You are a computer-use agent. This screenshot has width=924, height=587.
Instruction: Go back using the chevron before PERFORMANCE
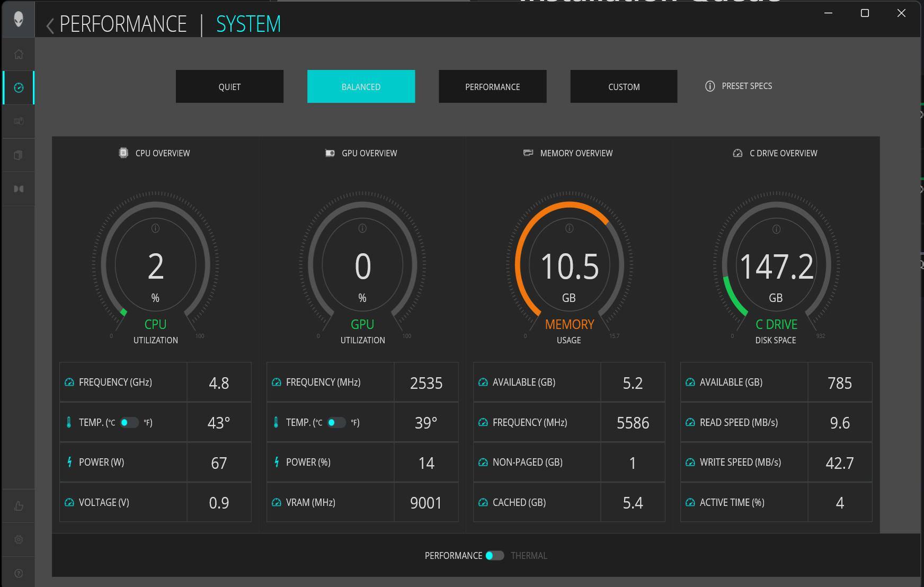50,25
